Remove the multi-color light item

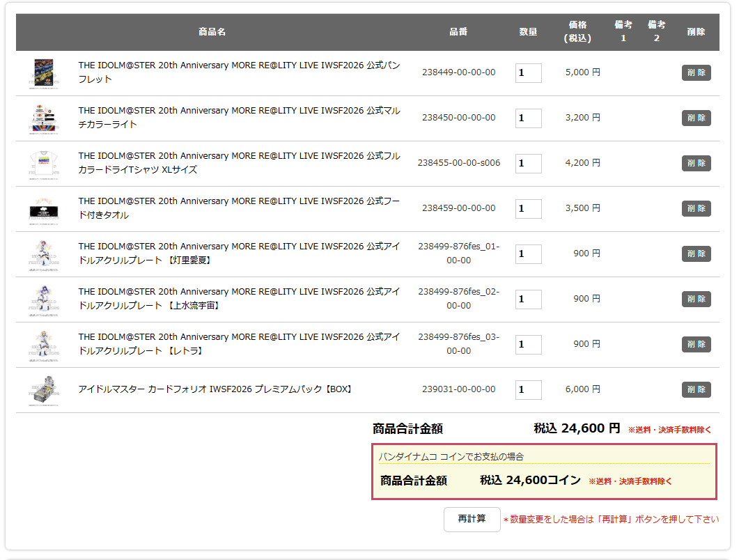coord(696,118)
